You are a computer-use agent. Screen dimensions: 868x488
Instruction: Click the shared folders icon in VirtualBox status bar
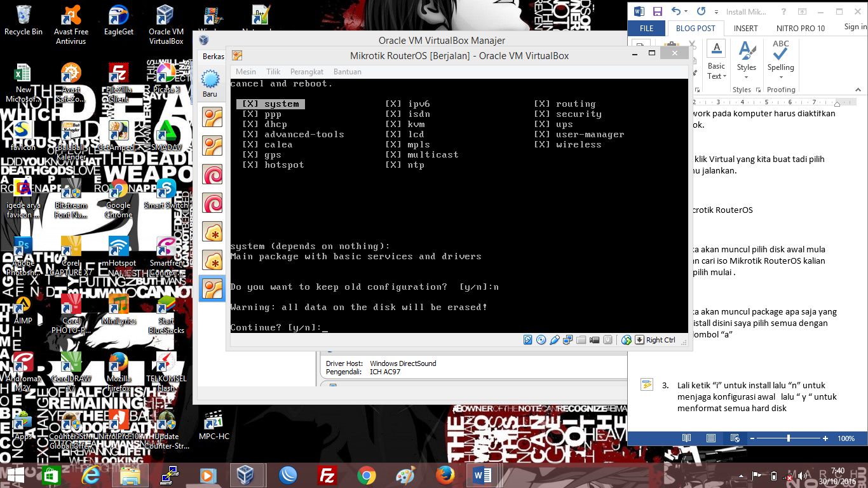[581, 340]
